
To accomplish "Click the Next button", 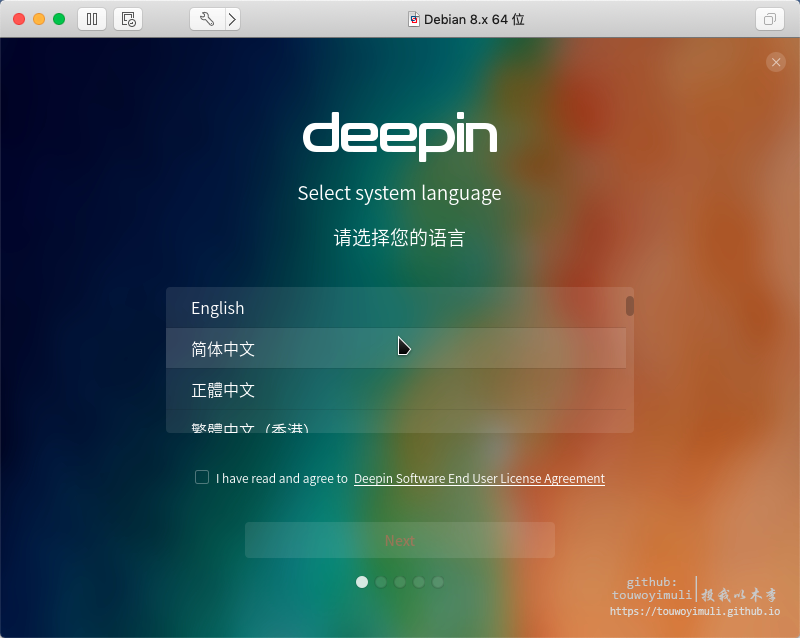I will pos(399,540).
